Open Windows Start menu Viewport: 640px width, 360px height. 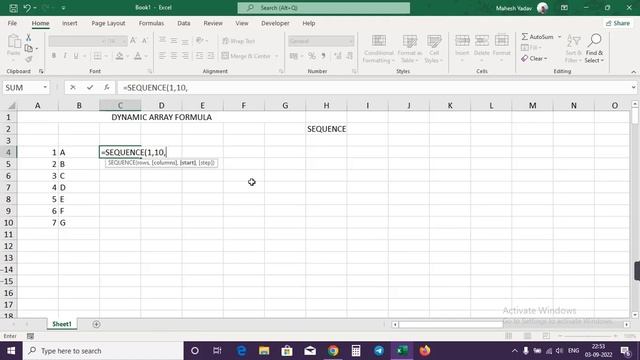[x=11, y=351]
